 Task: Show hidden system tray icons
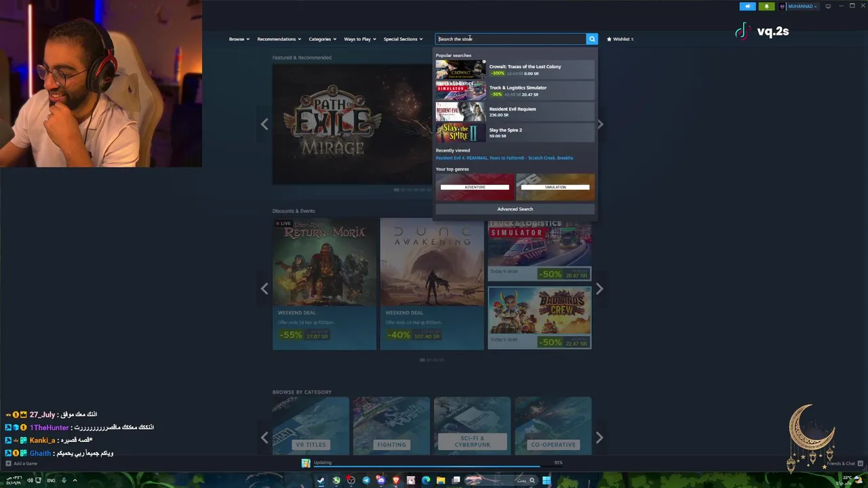75,481
